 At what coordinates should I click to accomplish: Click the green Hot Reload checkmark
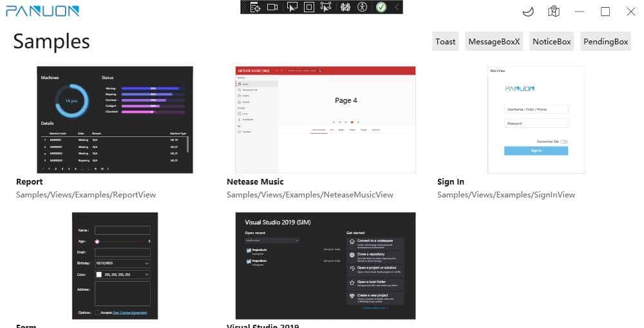381,7
